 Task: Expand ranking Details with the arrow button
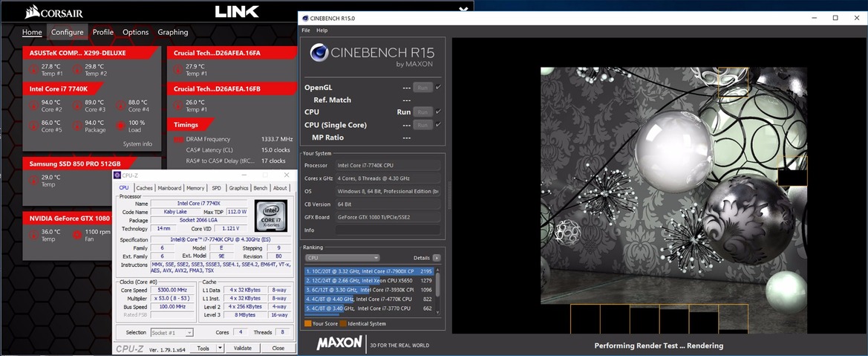437,258
